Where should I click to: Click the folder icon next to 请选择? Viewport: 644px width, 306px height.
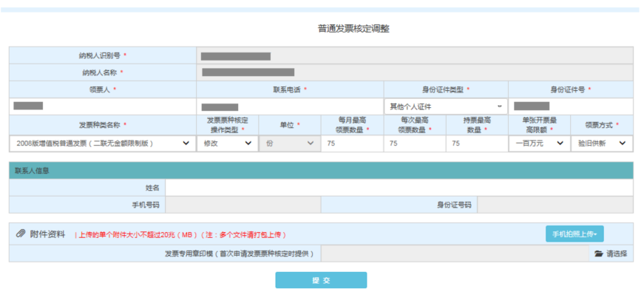coord(599,254)
